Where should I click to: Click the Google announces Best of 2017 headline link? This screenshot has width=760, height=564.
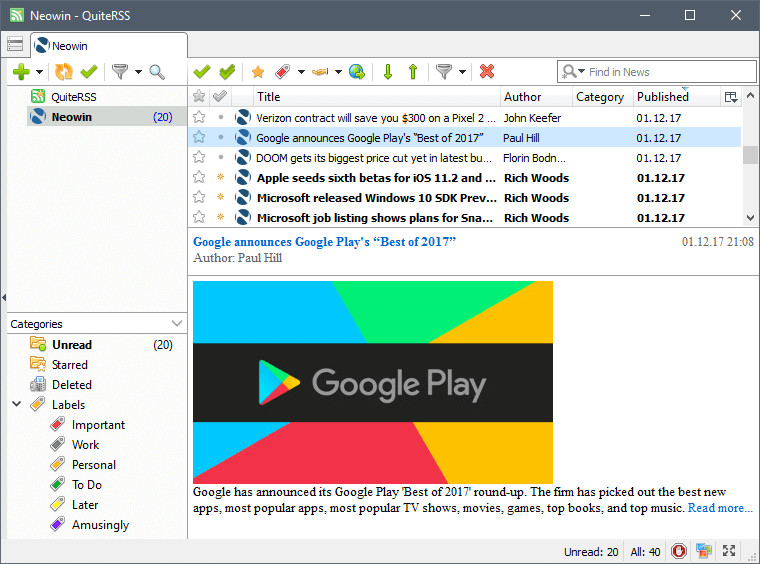click(324, 241)
